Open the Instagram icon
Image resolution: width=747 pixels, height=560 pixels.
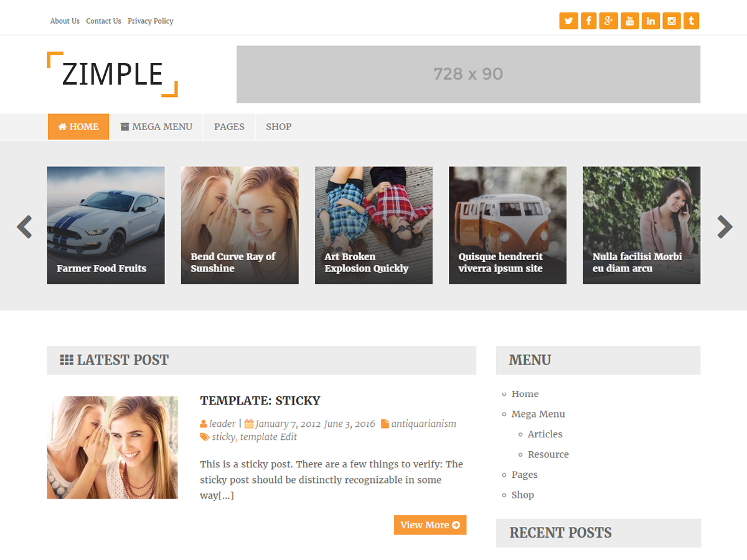click(671, 21)
